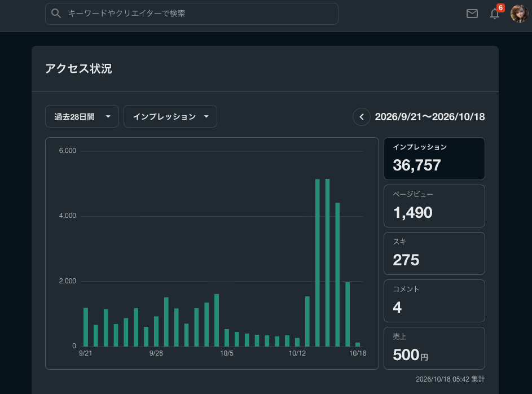
Task: Open the messages envelope icon
Action: point(472,14)
